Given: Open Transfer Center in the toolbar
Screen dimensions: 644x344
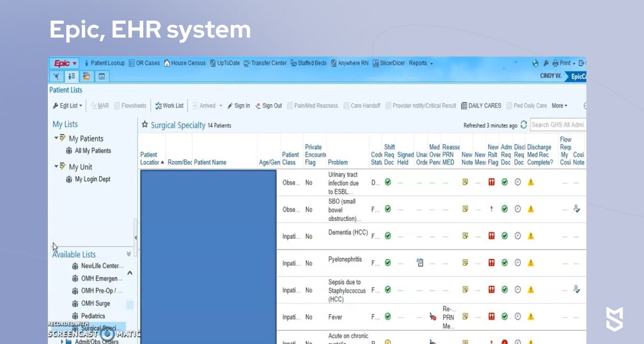Looking at the screenshot, I should pos(265,63).
